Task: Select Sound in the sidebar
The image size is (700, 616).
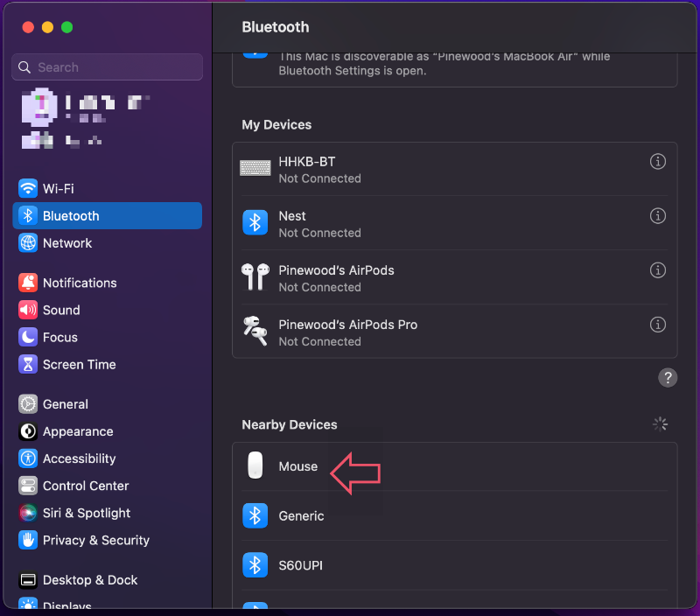Action: [x=107, y=310]
